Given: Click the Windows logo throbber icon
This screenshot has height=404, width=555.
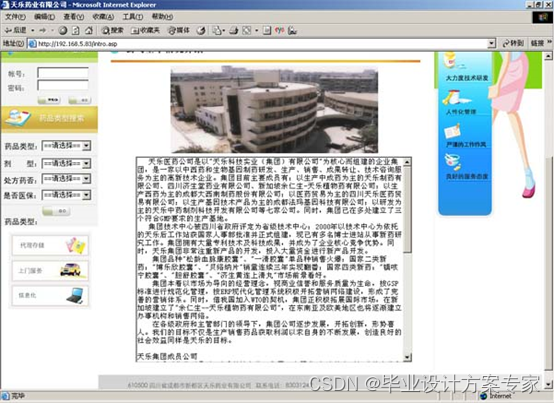Looking at the screenshot, I should click(543, 17).
